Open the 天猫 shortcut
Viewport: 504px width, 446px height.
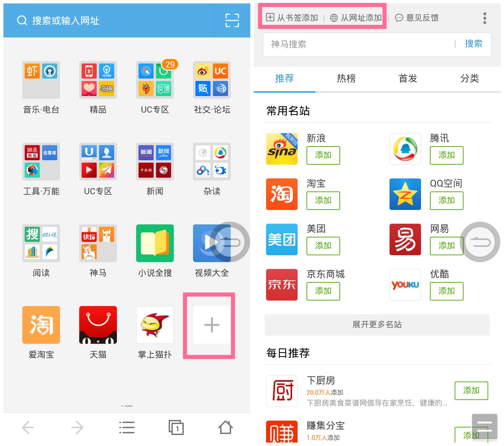(98, 325)
